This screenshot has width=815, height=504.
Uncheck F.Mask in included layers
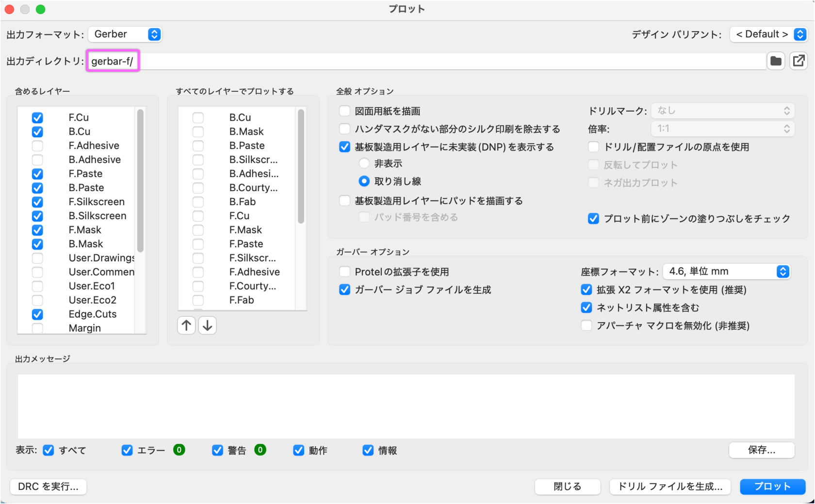37,230
